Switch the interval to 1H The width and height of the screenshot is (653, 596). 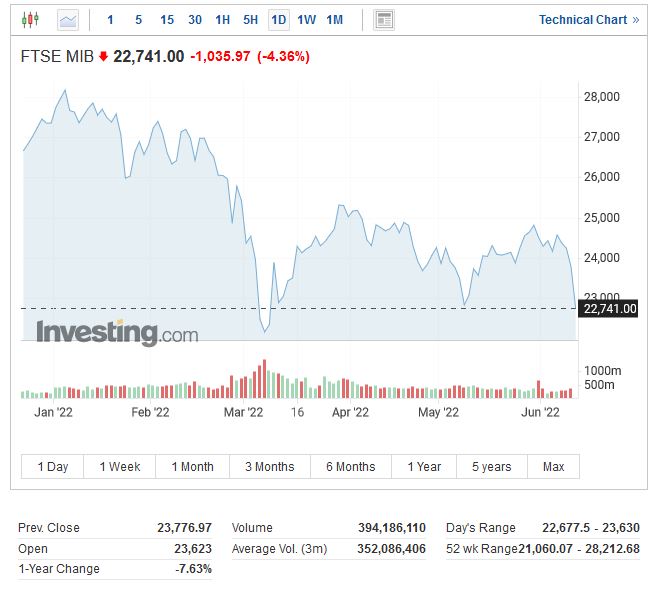pos(223,19)
